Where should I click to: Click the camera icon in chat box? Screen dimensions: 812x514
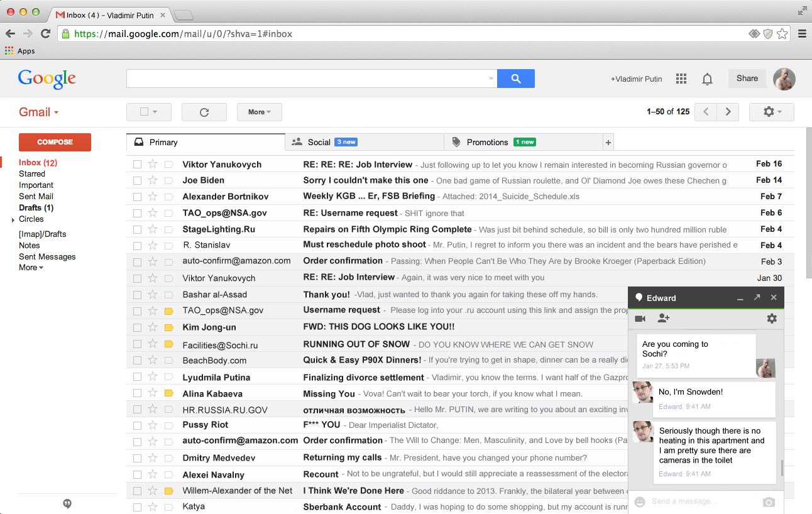(x=769, y=502)
